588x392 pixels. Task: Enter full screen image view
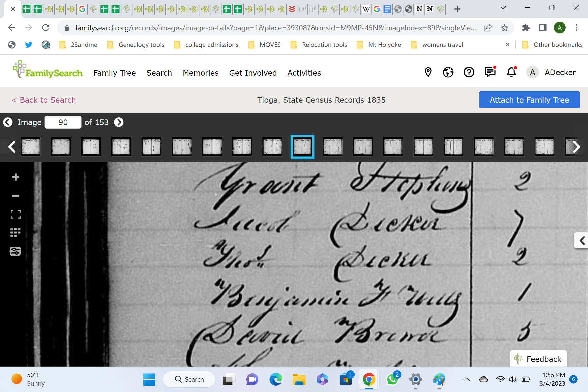(15, 214)
